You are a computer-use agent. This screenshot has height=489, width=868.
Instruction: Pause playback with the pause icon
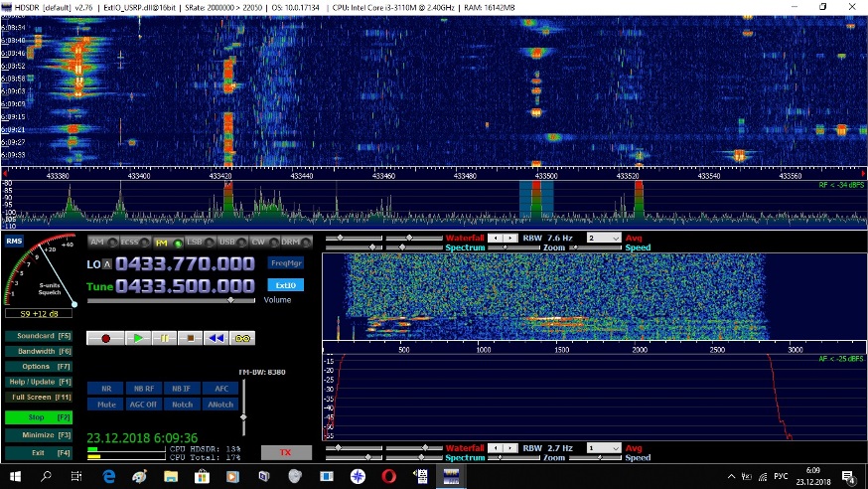(165, 338)
